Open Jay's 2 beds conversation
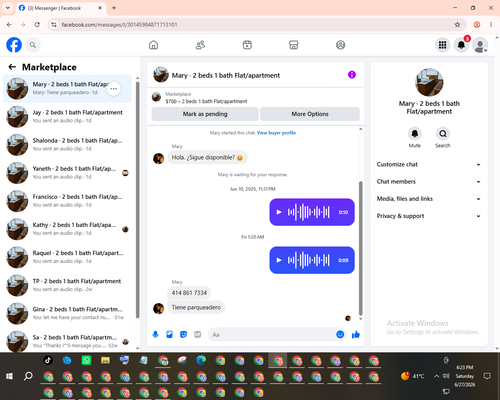 point(67,117)
